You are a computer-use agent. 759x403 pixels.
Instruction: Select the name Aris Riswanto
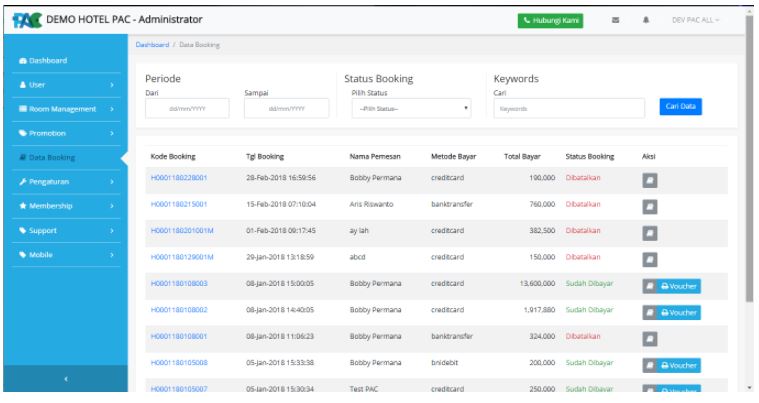pyautogui.click(x=371, y=204)
